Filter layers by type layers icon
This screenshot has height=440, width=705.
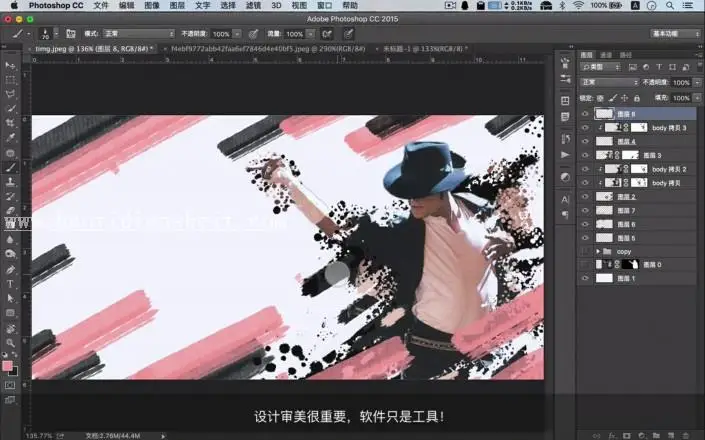pos(659,67)
